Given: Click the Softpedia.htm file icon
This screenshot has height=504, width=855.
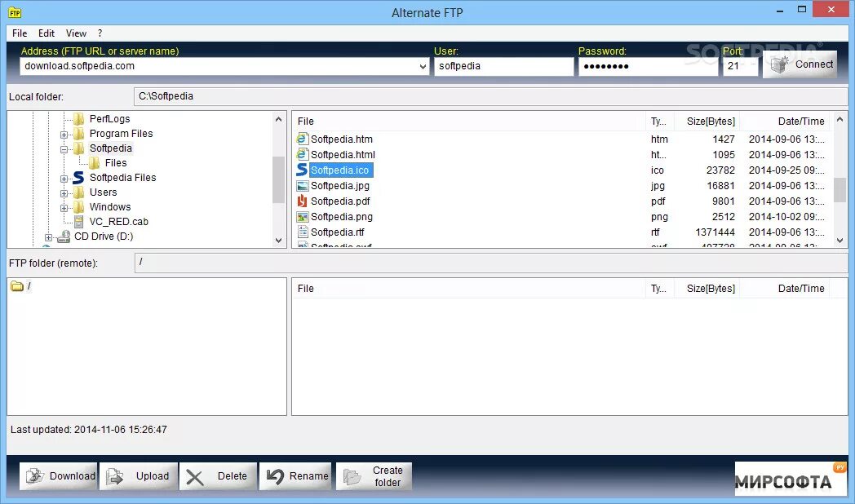Looking at the screenshot, I should [302, 139].
